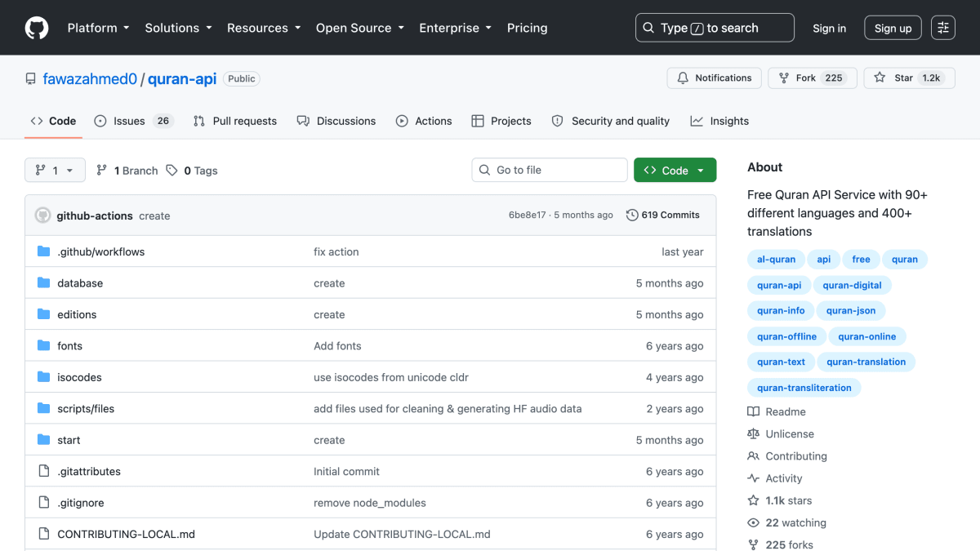Click the folder icon for scripts/files
980x551 pixels.
[44, 409]
